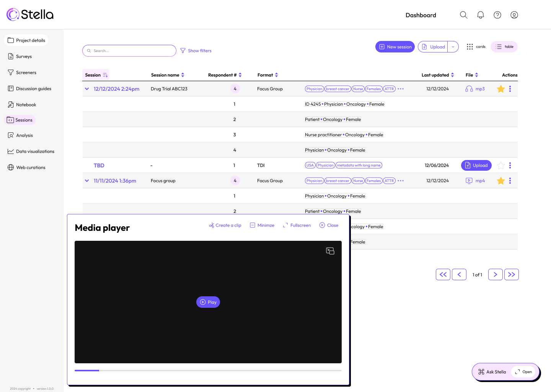Select Sessions in sidebar
Viewport: 551px width, 392px height.
point(20,120)
